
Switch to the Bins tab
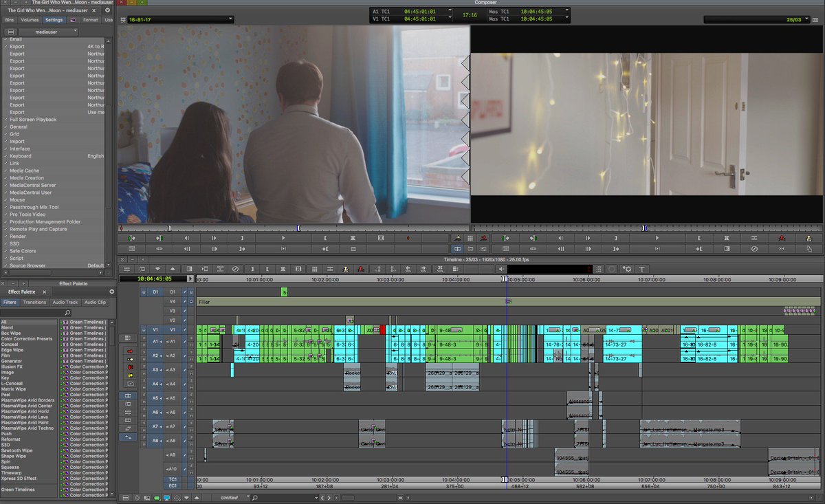[x=10, y=20]
